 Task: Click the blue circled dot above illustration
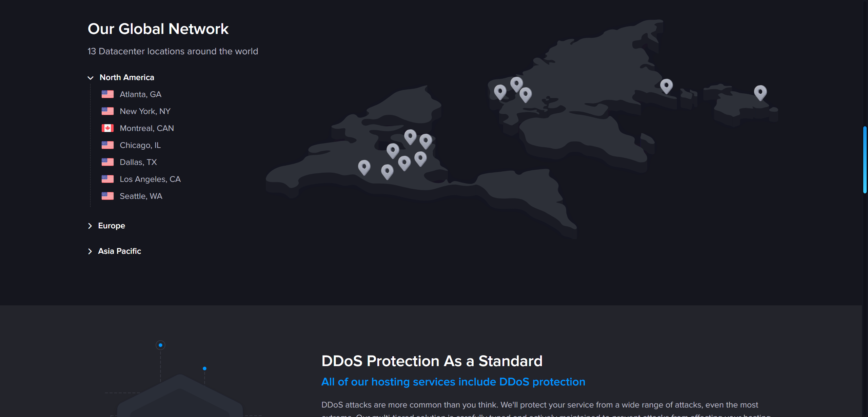pyautogui.click(x=160, y=345)
